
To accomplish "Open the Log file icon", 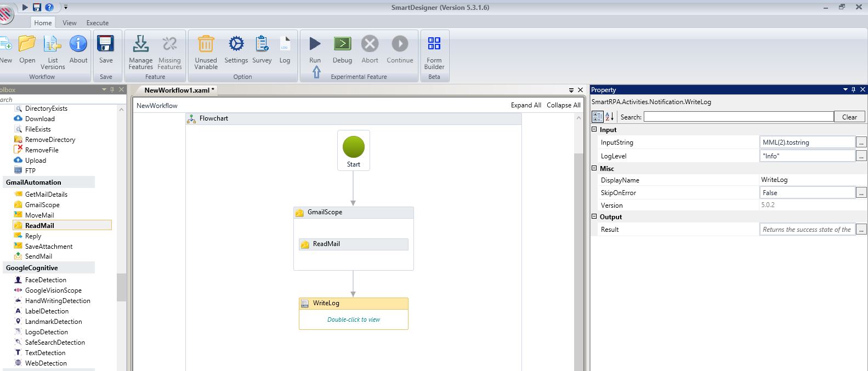I will (x=285, y=44).
